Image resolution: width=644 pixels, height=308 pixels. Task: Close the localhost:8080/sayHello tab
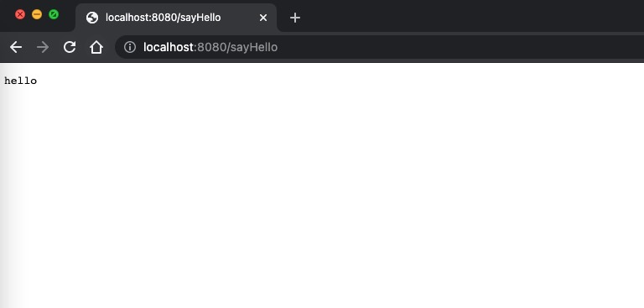point(263,18)
